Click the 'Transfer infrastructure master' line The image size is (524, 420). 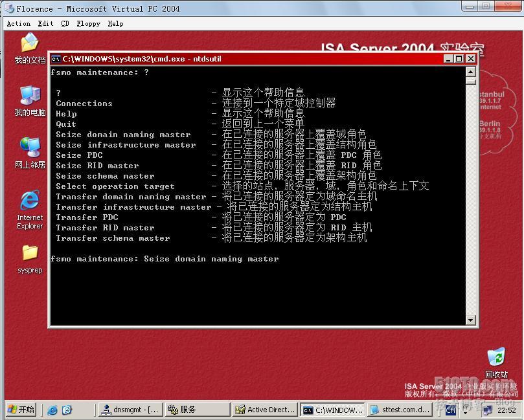[214, 207]
